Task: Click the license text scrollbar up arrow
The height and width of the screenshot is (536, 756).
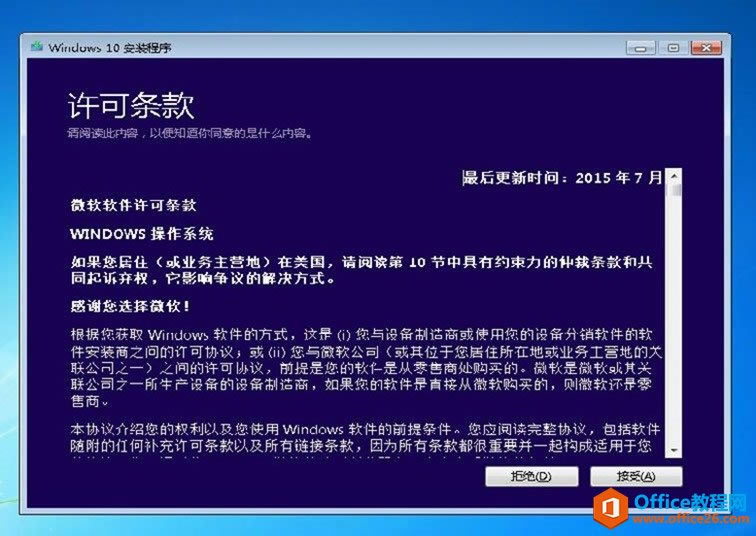Action: pyautogui.click(x=674, y=176)
